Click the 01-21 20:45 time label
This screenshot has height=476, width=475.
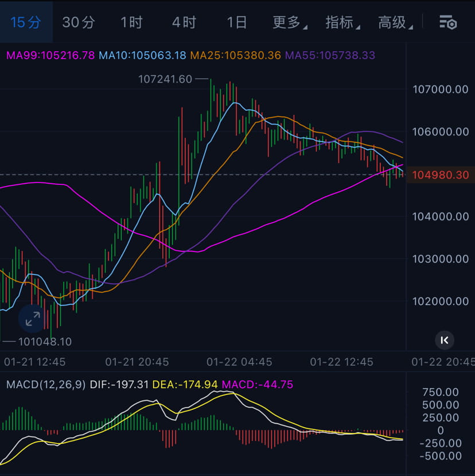pos(137,362)
